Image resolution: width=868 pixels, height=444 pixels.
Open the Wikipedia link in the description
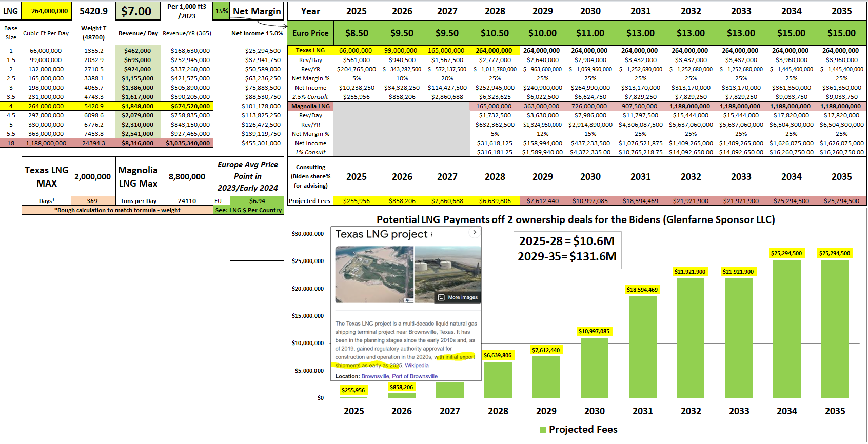click(417, 366)
